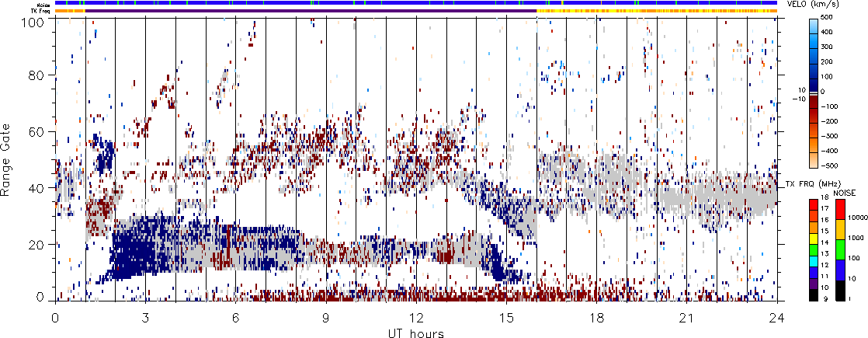Click the 'UT hours' x-axis title
This screenshot has width=868, height=338.
pos(416,333)
